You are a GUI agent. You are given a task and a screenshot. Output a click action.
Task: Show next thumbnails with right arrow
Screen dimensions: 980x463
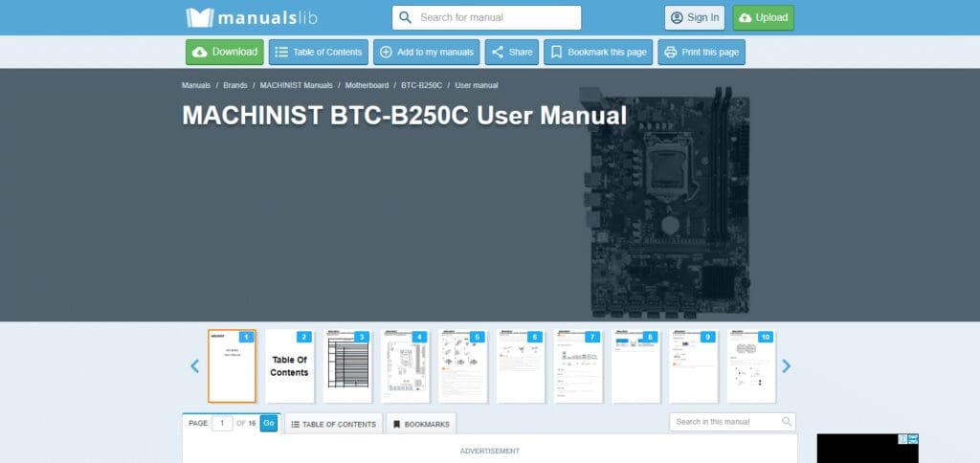(x=787, y=366)
